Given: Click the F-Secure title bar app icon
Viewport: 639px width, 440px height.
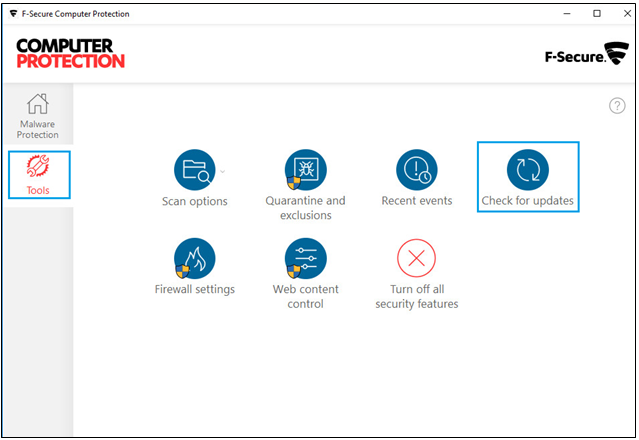Looking at the screenshot, I should (x=13, y=14).
